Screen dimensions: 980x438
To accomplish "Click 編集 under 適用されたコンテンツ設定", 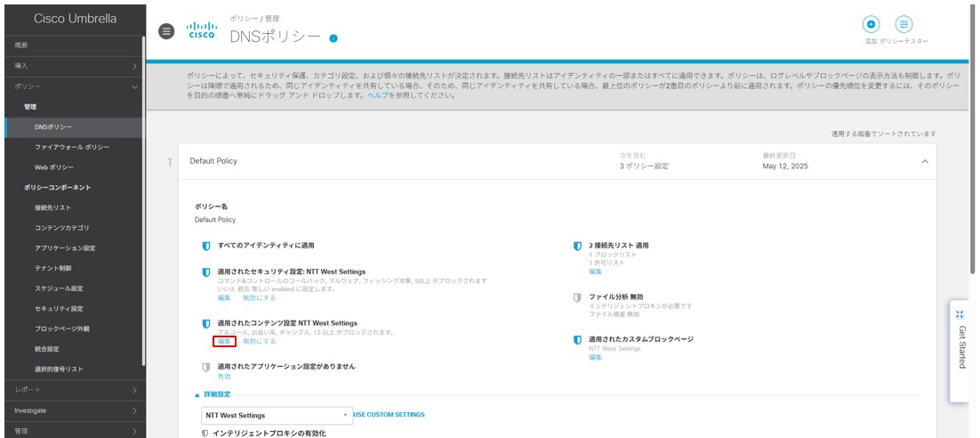I will 224,341.
